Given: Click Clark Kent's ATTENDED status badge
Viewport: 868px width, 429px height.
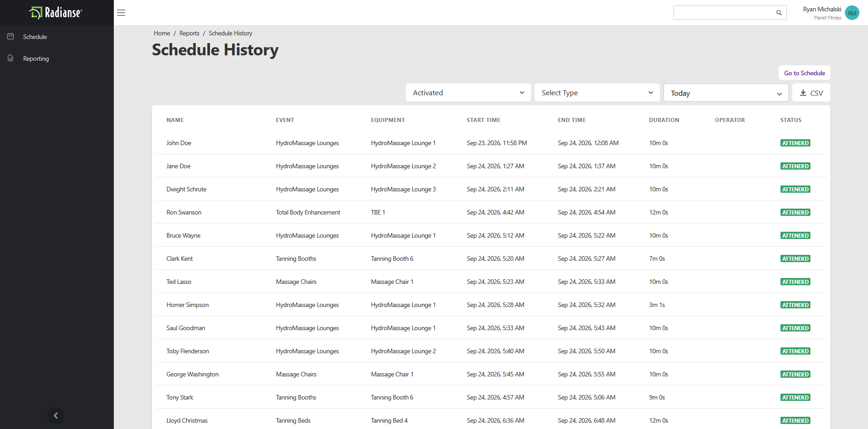Looking at the screenshot, I should pyautogui.click(x=795, y=258).
